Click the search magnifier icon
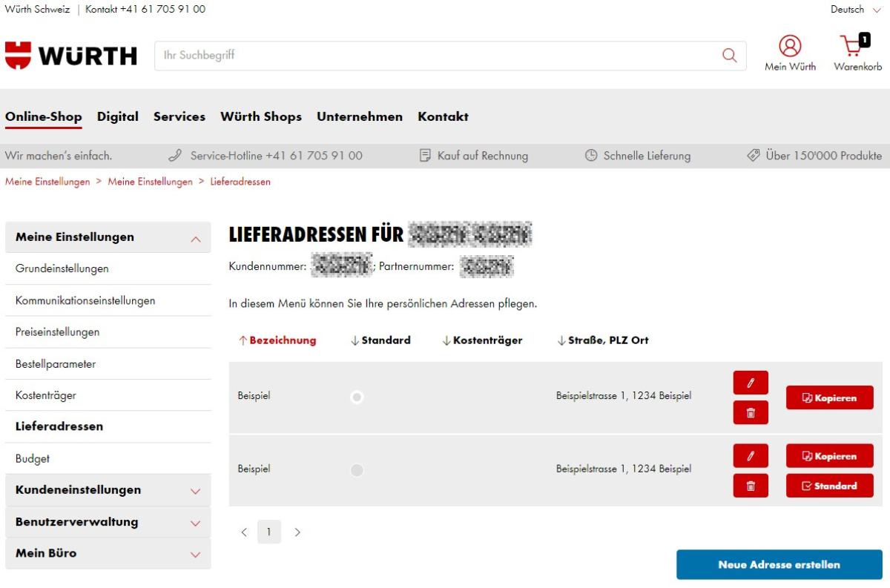 point(730,56)
